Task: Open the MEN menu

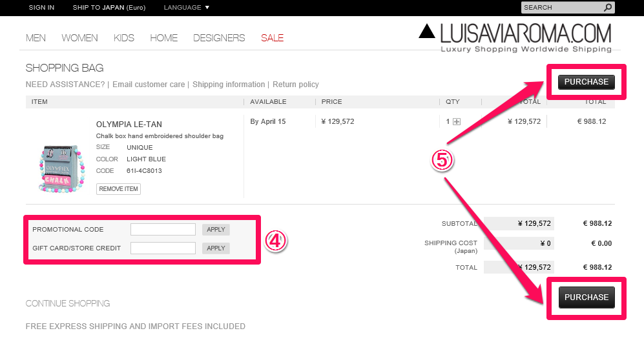Action: [36, 37]
